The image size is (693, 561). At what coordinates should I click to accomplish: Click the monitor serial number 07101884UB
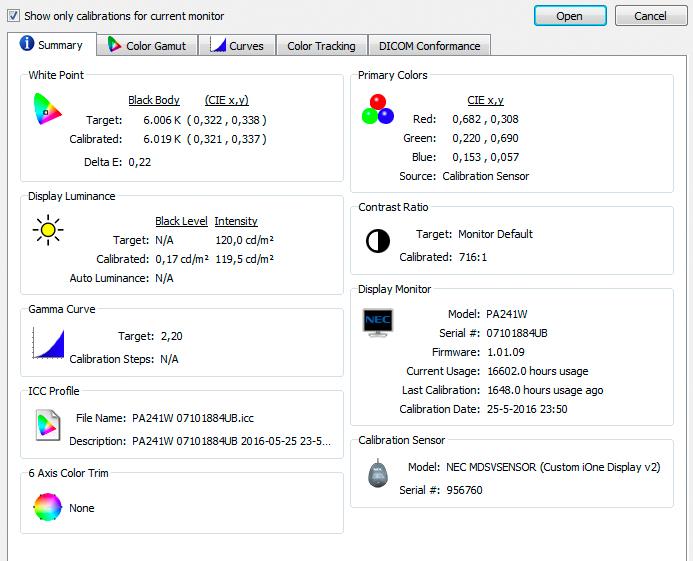517,333
